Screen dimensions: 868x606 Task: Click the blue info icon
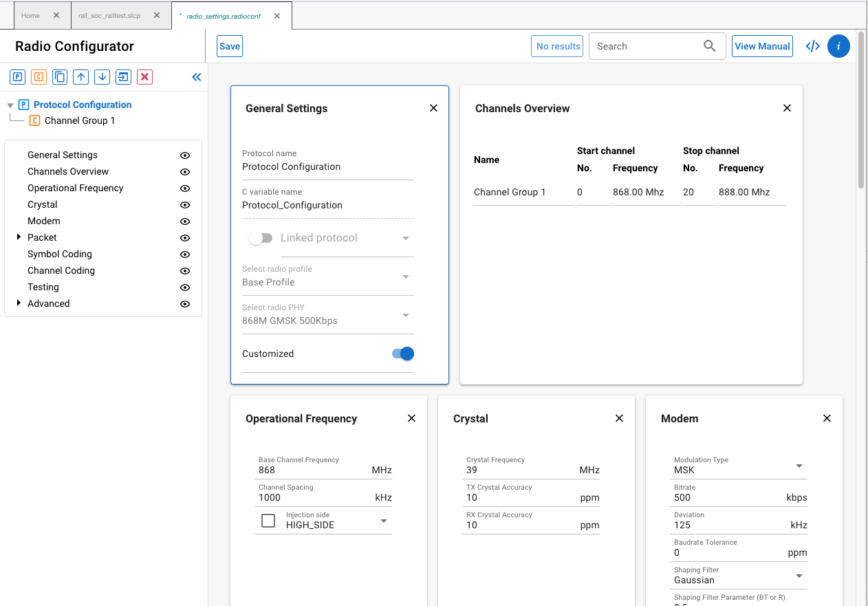(838, 46)
